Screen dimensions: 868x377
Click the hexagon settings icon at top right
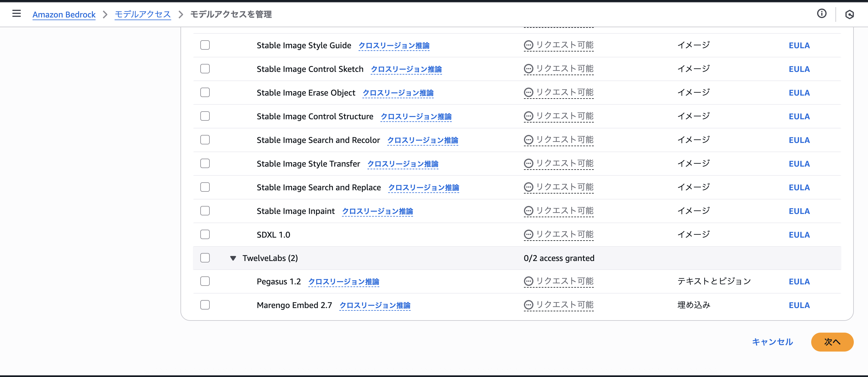[849, 14]
